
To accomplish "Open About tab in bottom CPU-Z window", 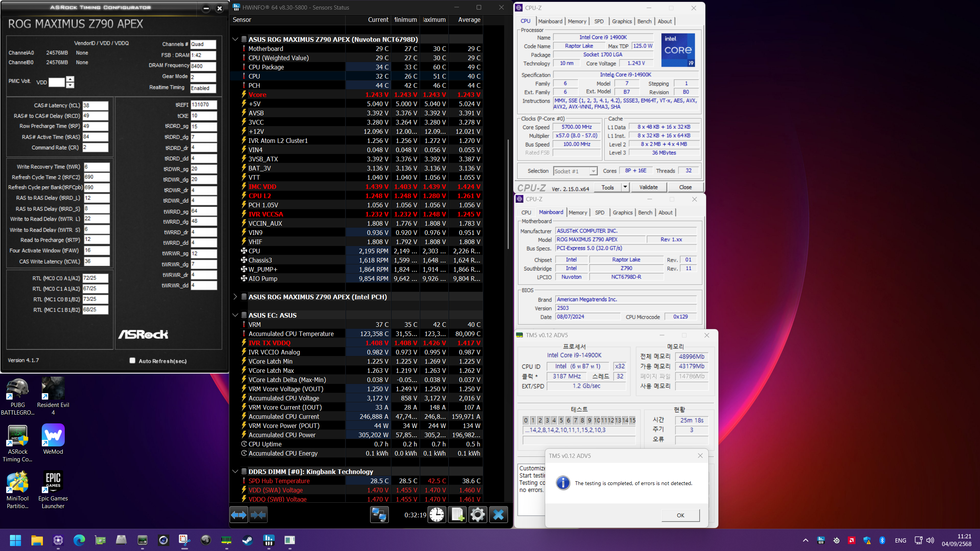I will pyautogui.click(x=665, y=213).
